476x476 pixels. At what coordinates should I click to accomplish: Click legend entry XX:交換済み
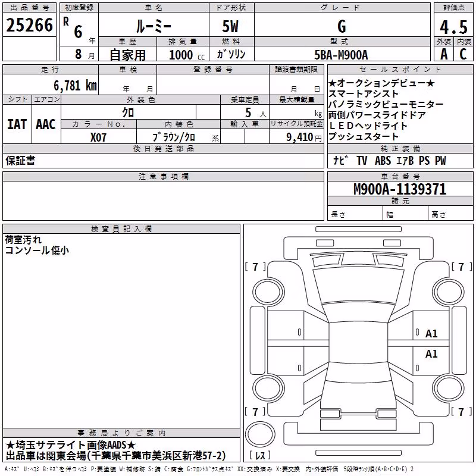pyautogui.click(x=255, y=469)
